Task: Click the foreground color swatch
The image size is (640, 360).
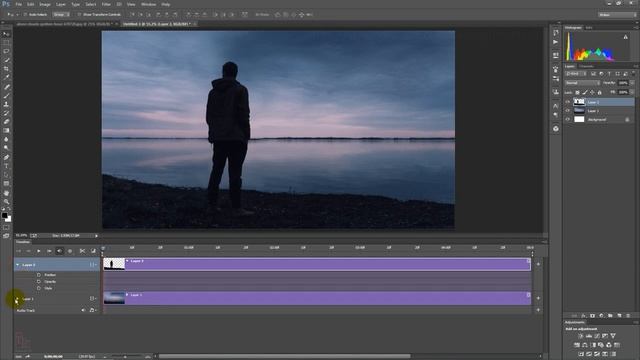Action: (4, 215)
